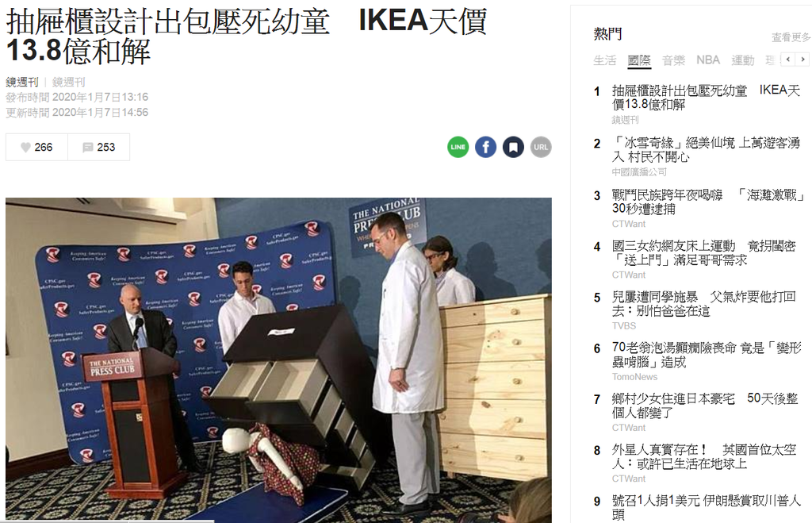The image size is (812, 523).
Task: Open the 253 comments button
Action: [x=99, y=147]
